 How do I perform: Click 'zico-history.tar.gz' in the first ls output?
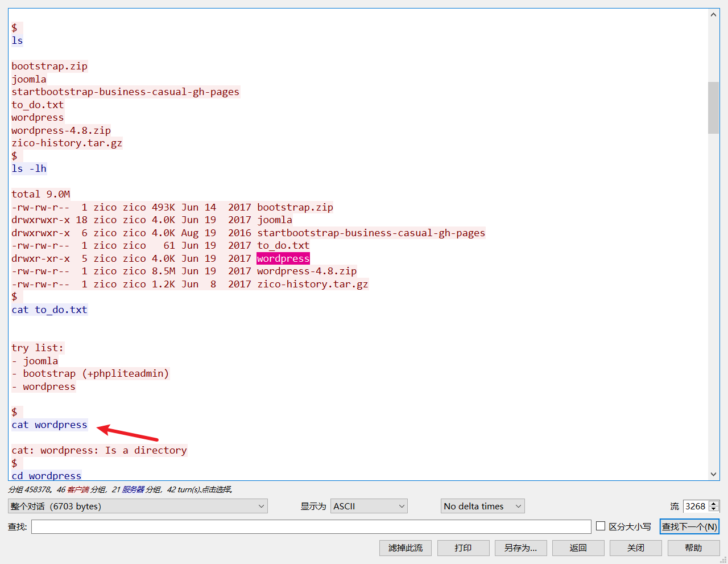pos(67,143)
